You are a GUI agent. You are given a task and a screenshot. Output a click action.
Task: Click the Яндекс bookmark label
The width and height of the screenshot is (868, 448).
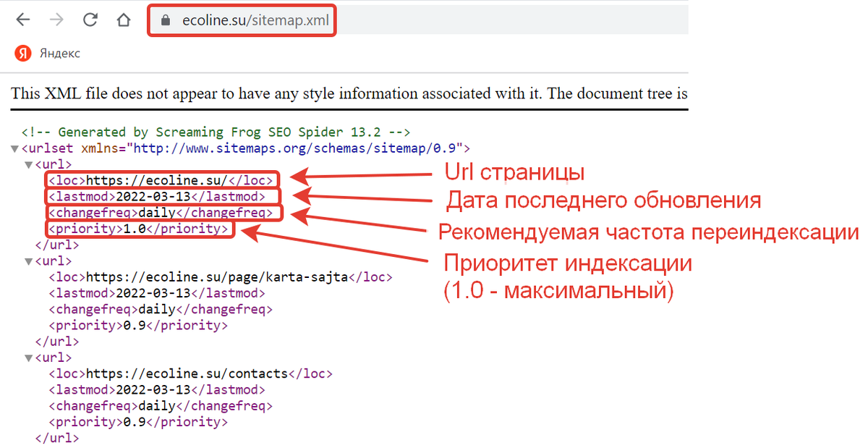pos(59,53)
